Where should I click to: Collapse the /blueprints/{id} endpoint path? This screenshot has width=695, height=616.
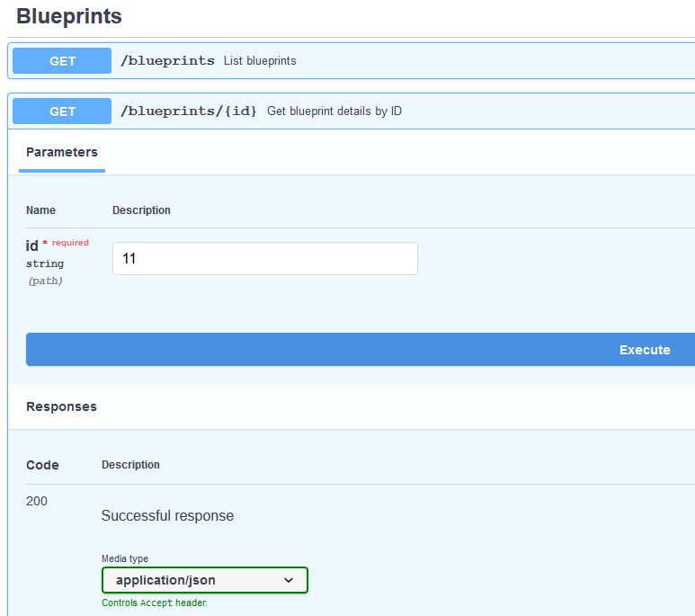tap(189, 112)
